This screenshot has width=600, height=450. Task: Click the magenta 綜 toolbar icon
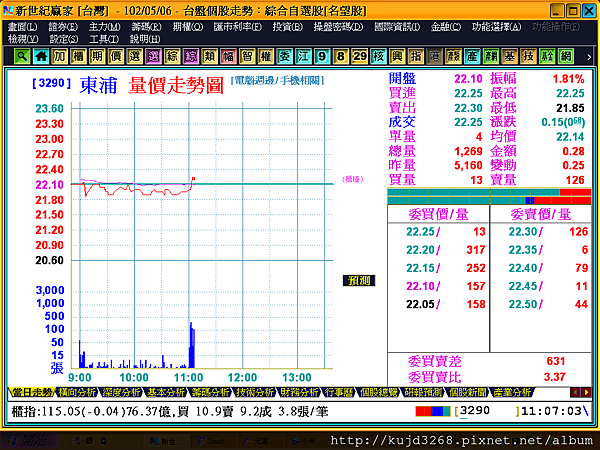191,56
